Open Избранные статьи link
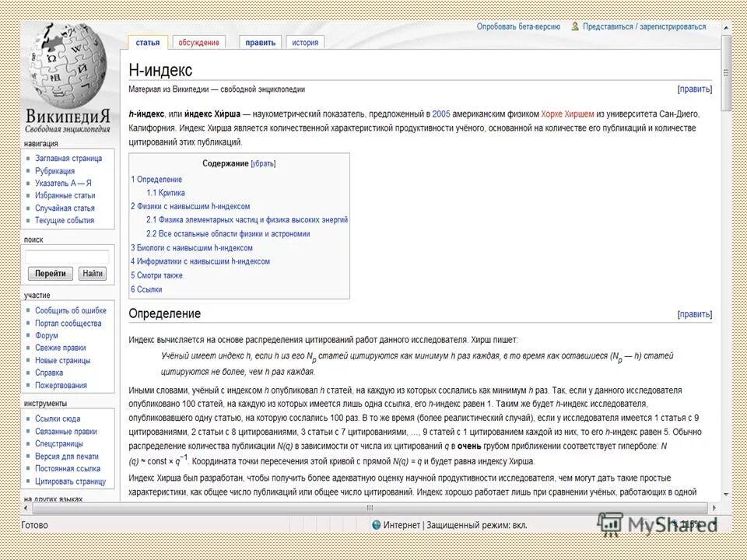This screenshot has width=747, height=560. point(65,196)
